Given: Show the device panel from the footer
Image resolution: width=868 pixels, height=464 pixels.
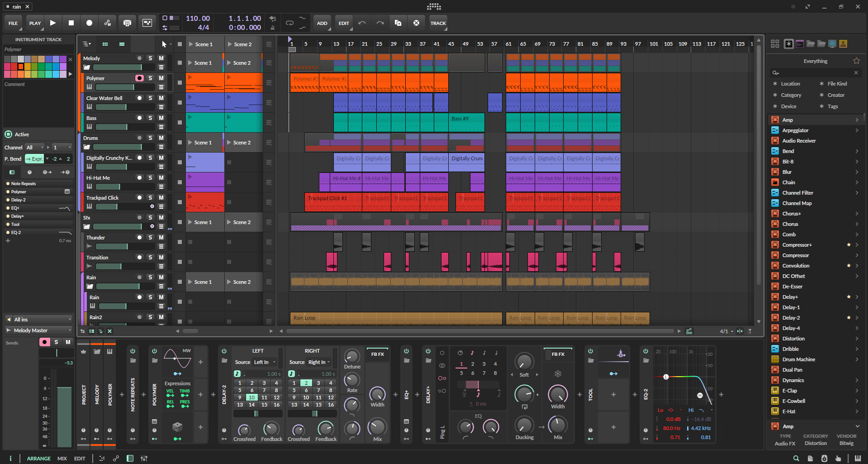Looking at the screenshot, I should click(x=130, y=458).
